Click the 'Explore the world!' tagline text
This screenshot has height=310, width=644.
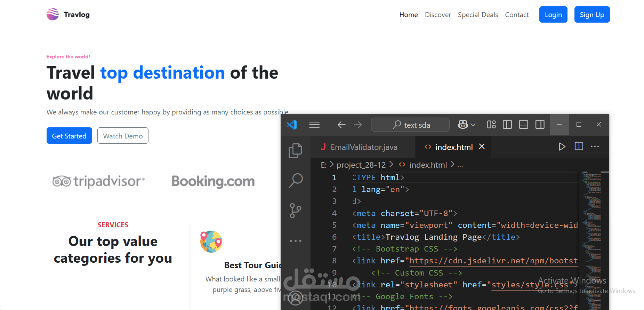point(68,57)
